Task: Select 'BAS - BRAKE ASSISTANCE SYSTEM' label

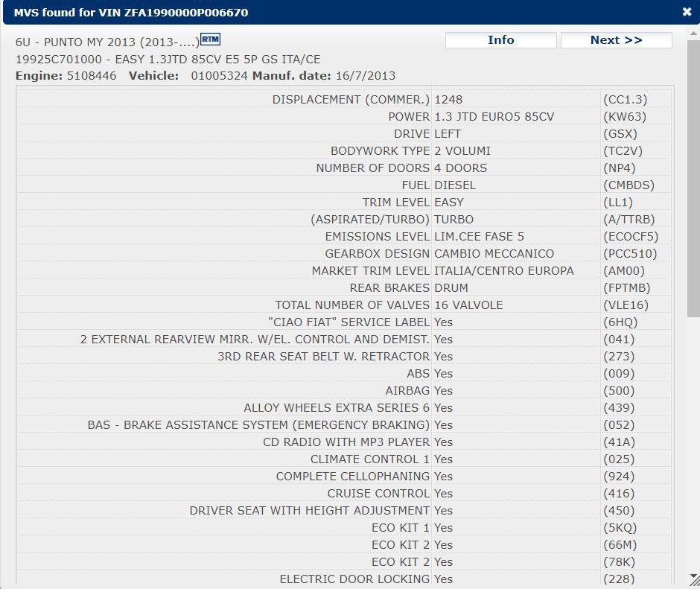Action: pos(258,424)
